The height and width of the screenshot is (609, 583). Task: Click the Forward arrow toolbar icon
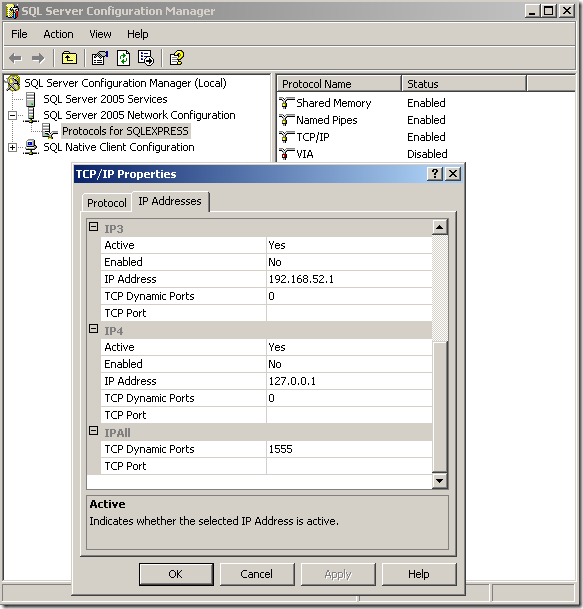38,58
